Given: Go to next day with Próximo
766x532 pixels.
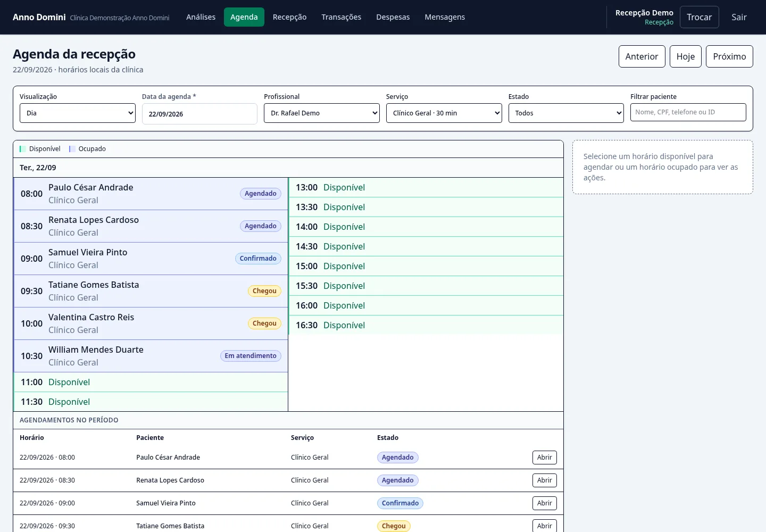Looking at the screenshot, I should [729, 56].
